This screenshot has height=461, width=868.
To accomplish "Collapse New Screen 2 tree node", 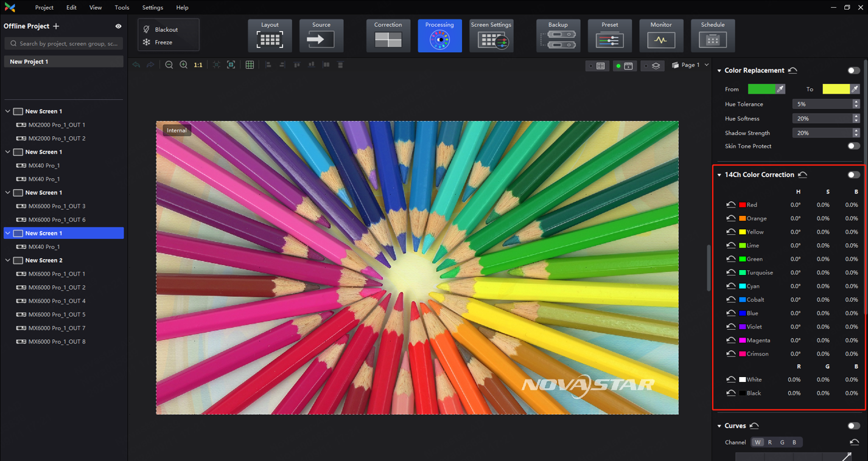I will [8, 260].
